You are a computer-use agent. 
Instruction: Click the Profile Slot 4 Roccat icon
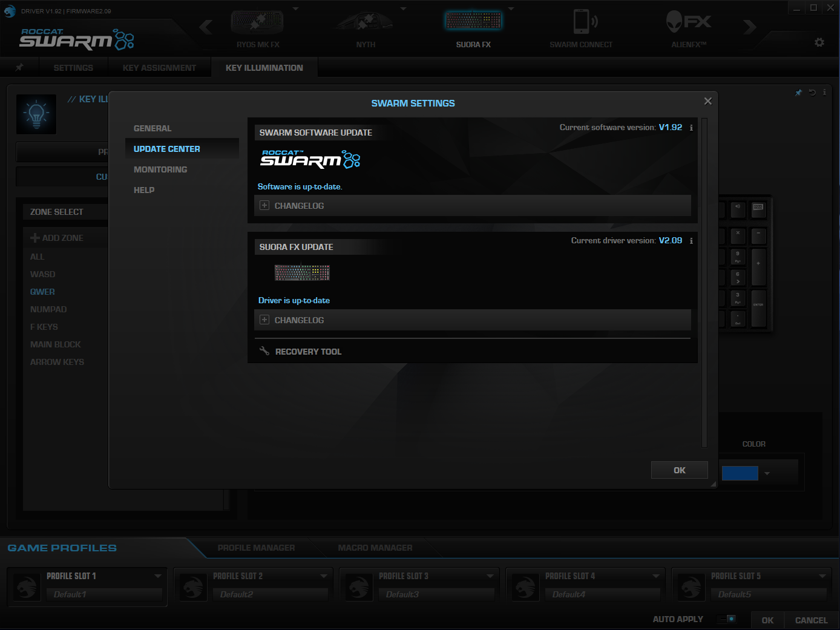coord(525,587)
